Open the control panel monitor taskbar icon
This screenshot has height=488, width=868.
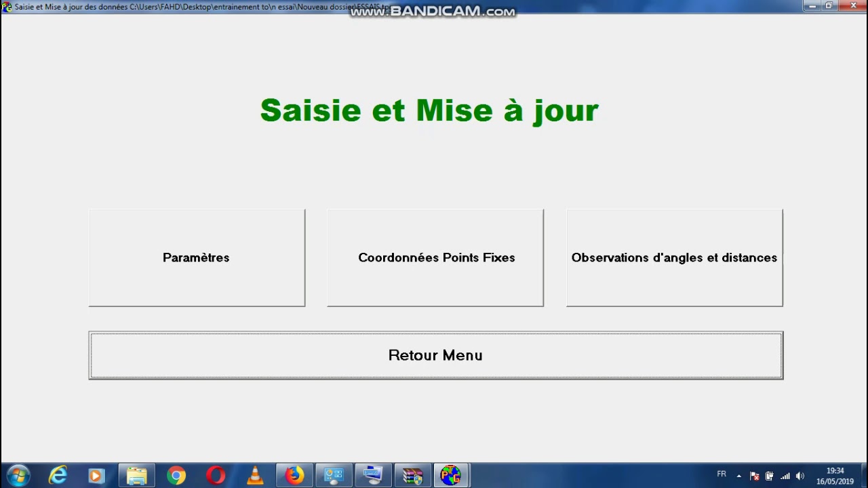[334, 476]
